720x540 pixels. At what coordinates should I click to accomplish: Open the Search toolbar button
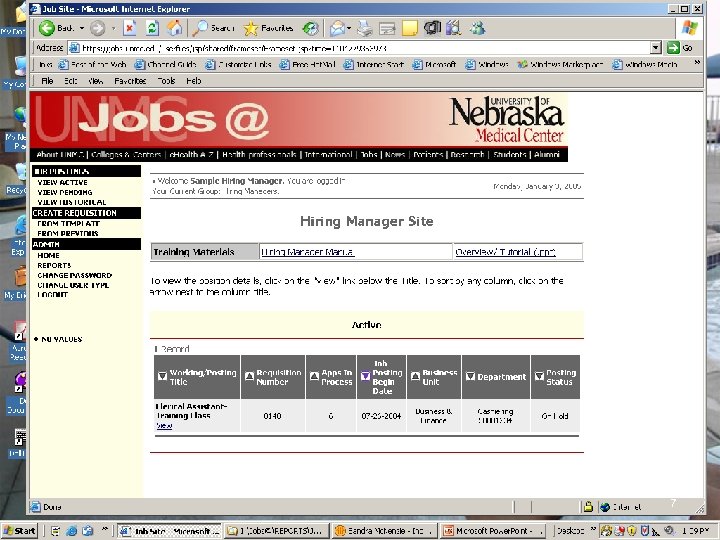click(213, 28)
